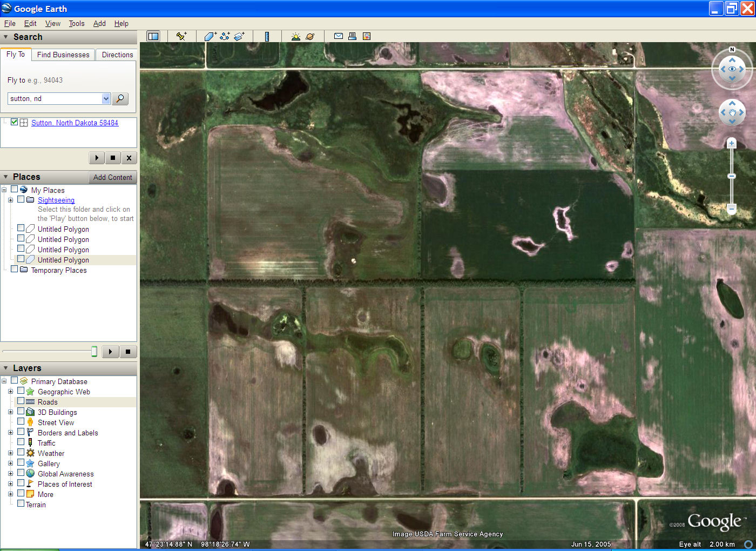Enable the Roads layer checkbox

tap(21, 401)
